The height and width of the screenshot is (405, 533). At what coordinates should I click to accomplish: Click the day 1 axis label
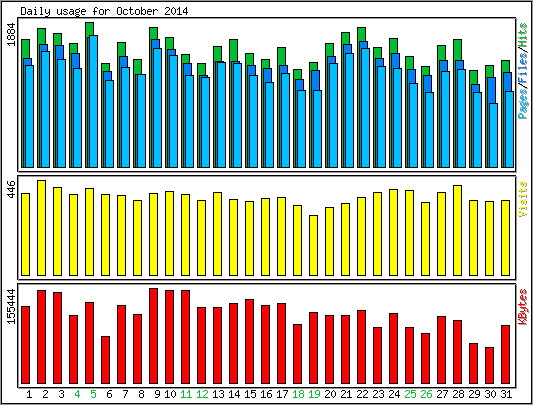point(29,394)
